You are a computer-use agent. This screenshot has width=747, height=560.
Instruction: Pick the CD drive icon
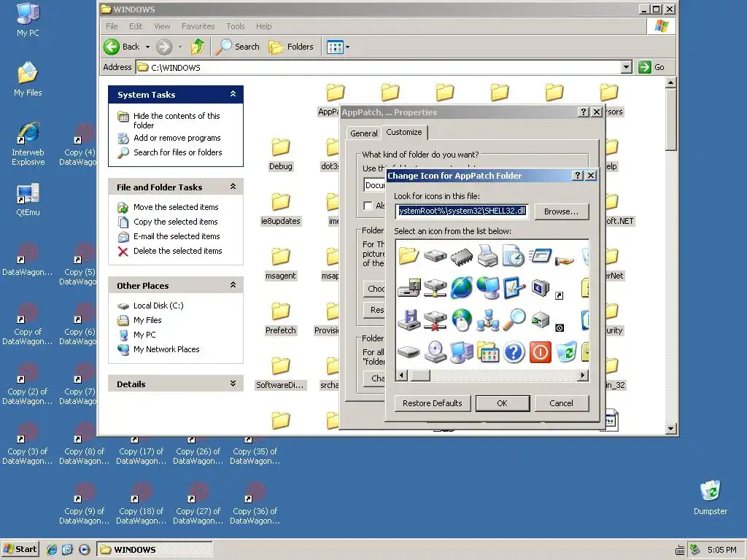435,352
